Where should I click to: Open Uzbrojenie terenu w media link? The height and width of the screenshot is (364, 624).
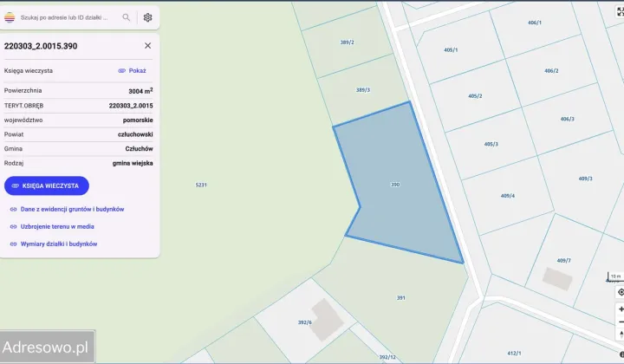click(x=57, y=226)
